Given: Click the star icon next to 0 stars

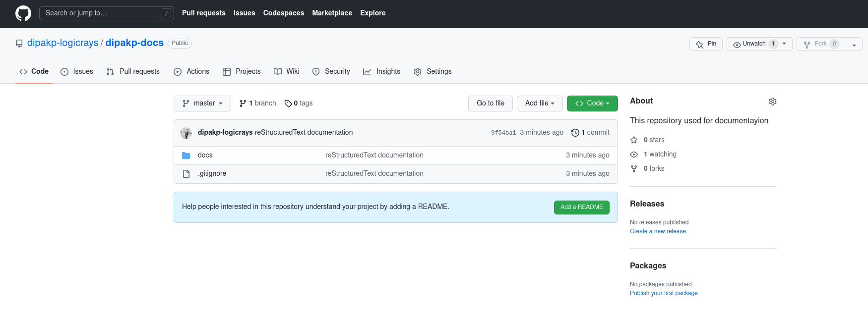Looking at the screenshot, I should 634,140.
